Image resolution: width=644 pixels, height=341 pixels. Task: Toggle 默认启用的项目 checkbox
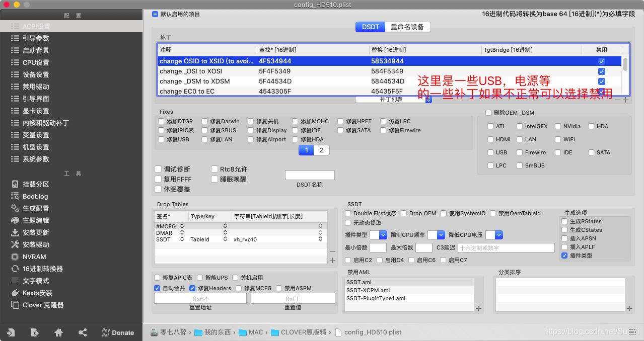[x=155, y=14]
